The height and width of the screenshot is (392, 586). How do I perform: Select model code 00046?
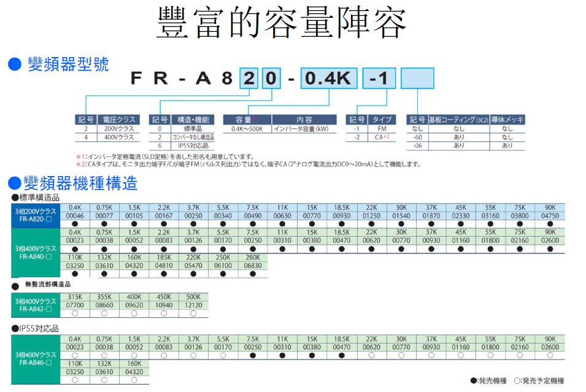click(x=75, y=216)
